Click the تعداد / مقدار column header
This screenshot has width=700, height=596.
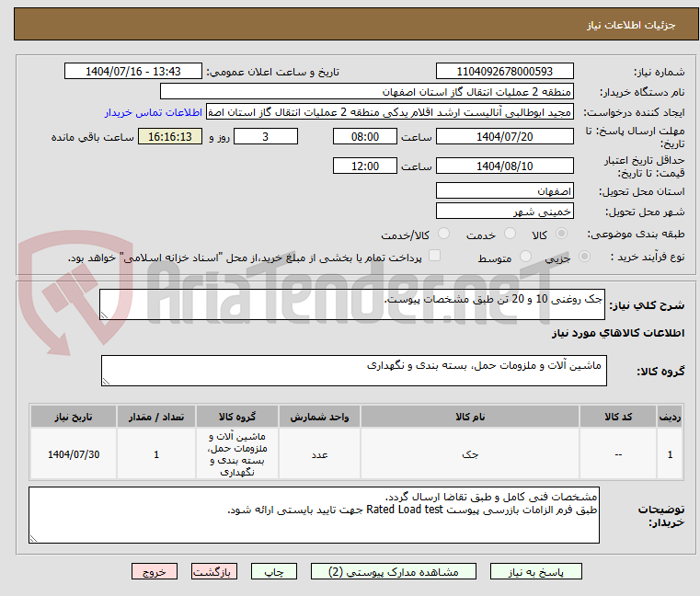point(156,417)
